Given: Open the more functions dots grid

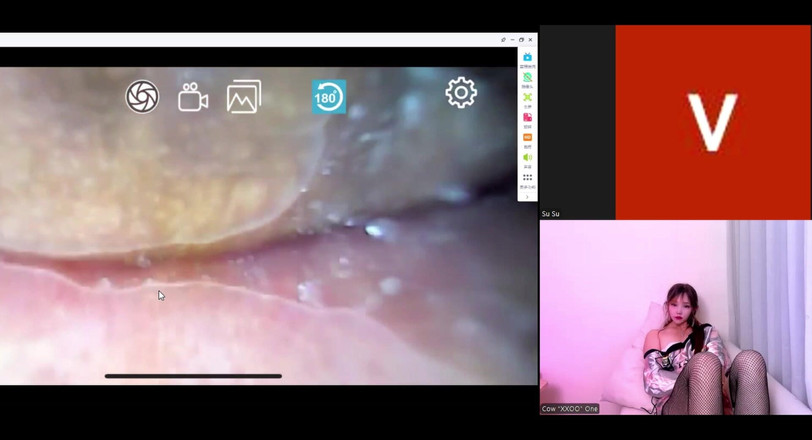Looking at the screenshot, I should point(527,177).
